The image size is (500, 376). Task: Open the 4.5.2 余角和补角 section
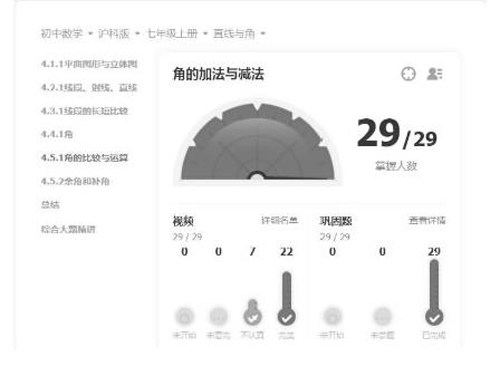click(x=75, y=181)
